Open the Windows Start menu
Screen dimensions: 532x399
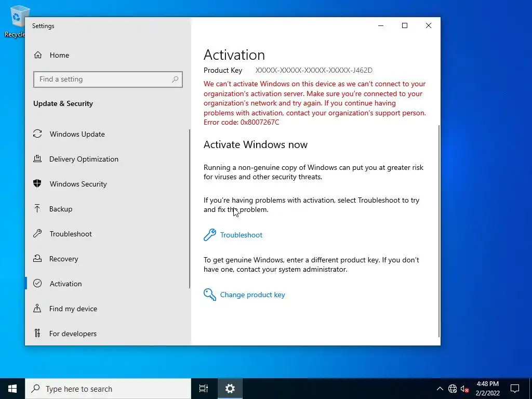[x=12, y=389]
